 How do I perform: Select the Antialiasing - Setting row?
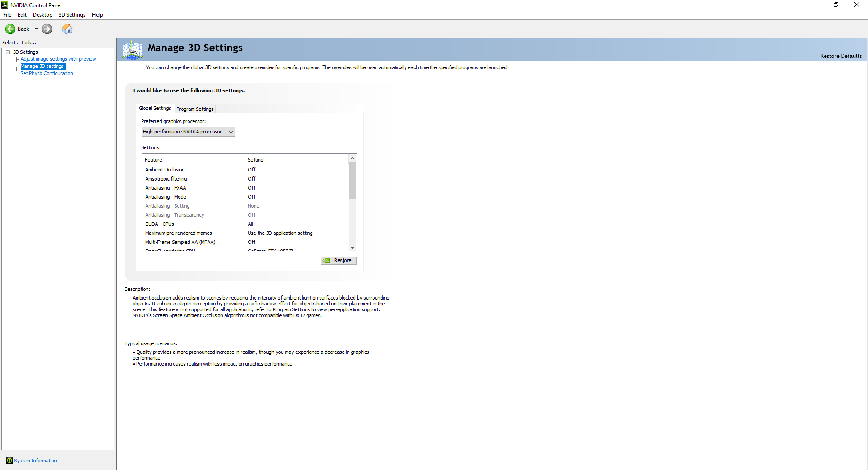(245, 206)
